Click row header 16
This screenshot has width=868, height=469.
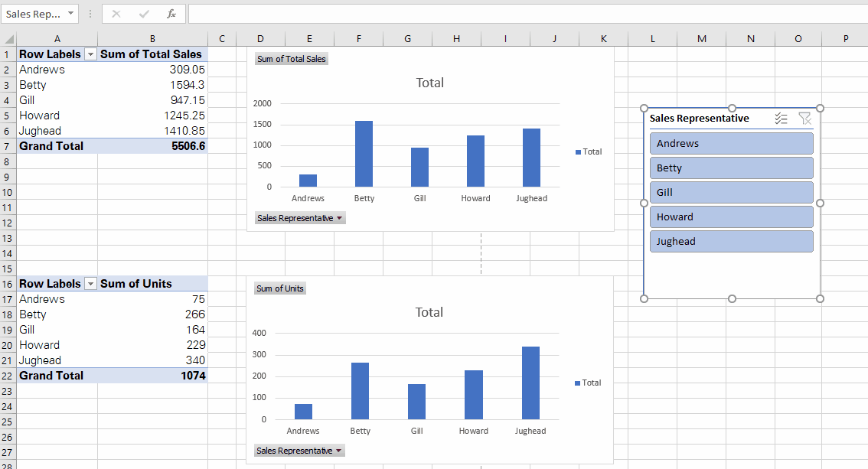tap(7, 283)
